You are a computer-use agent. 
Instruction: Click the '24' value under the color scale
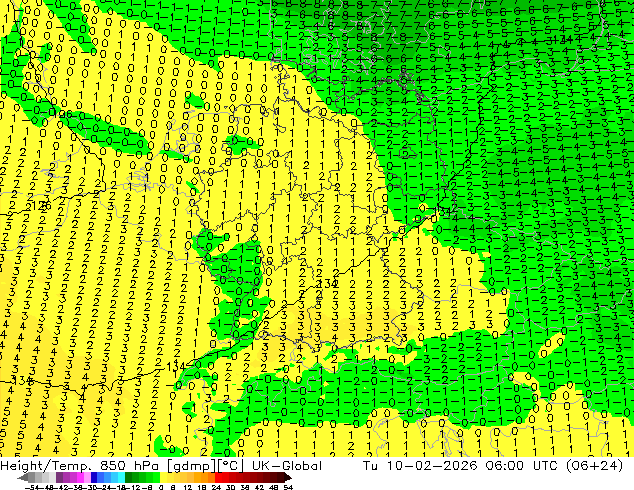tap(216, 487)
